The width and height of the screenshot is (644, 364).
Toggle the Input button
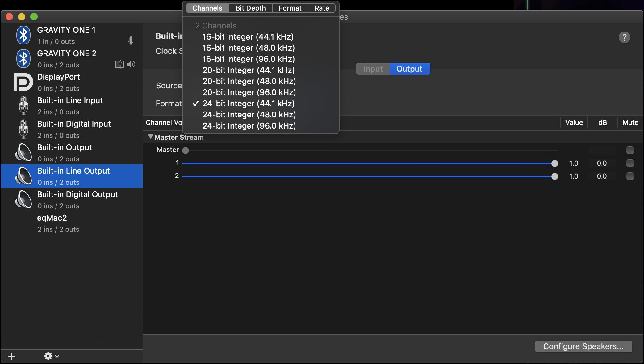[x=373, y=69]
